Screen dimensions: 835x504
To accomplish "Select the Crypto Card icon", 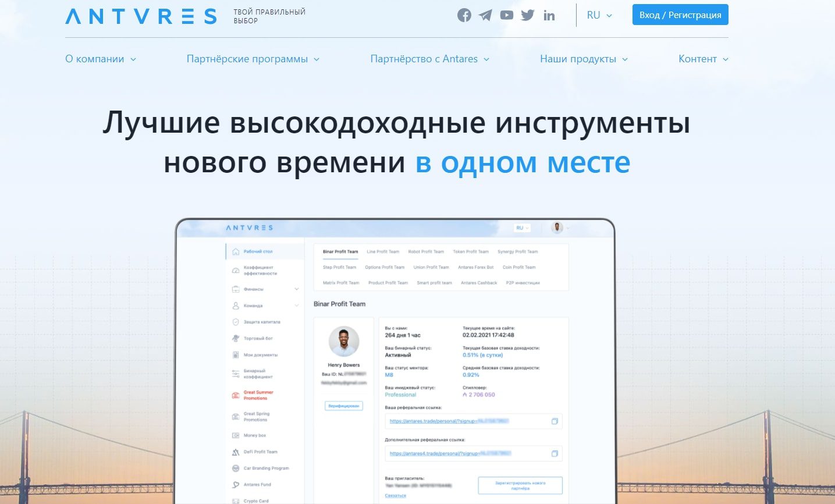I will (x=236, y=501).
